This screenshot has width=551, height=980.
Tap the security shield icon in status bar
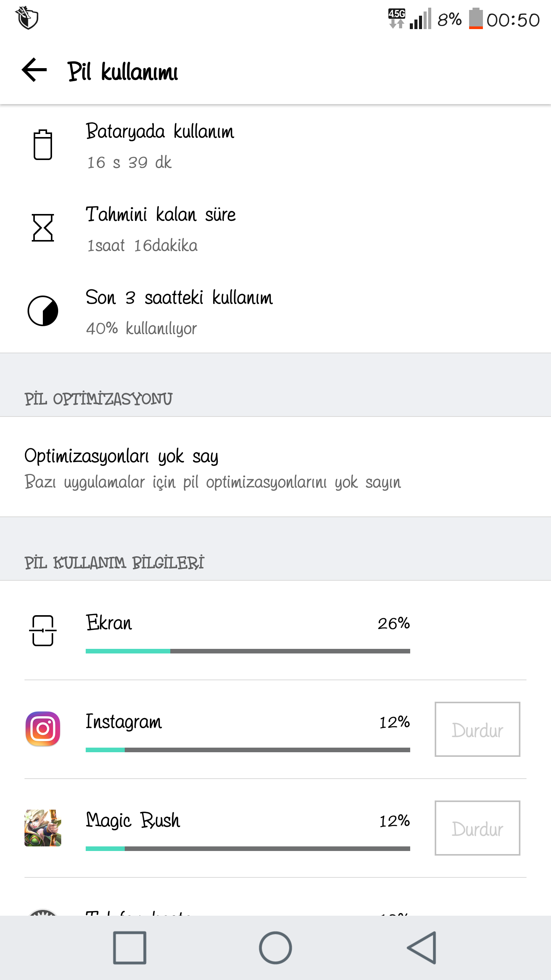pyautogui.click(x=27, y=18)
